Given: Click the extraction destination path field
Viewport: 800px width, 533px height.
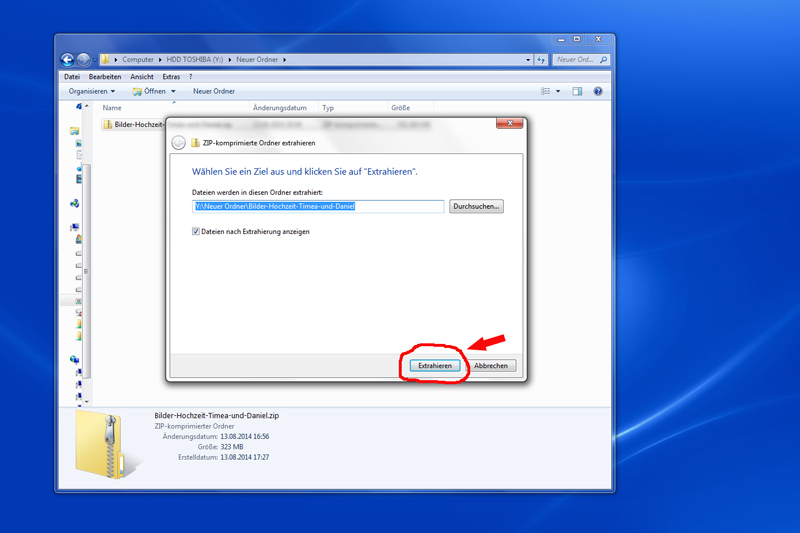Looking at the screenshot, I should (317, 206).
